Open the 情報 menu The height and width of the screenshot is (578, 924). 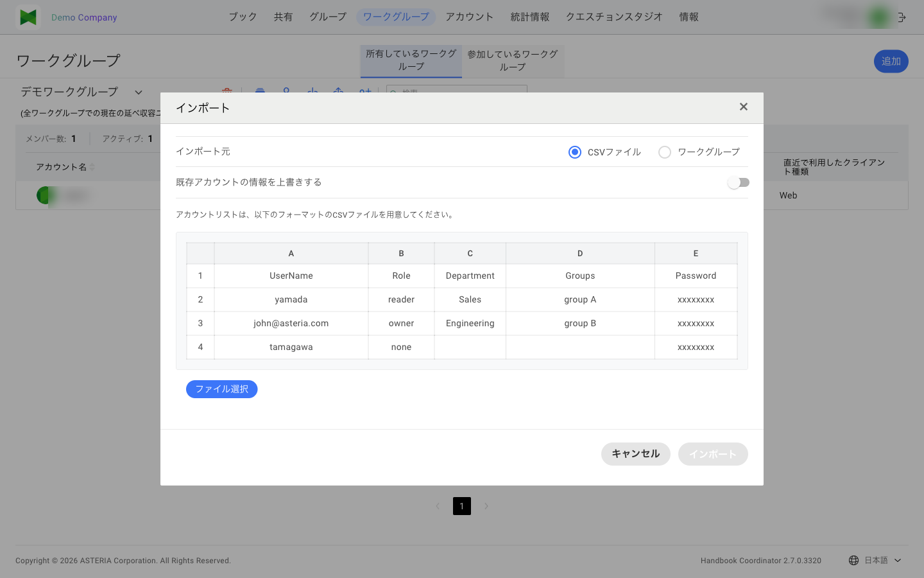click(x=689, y=17)
